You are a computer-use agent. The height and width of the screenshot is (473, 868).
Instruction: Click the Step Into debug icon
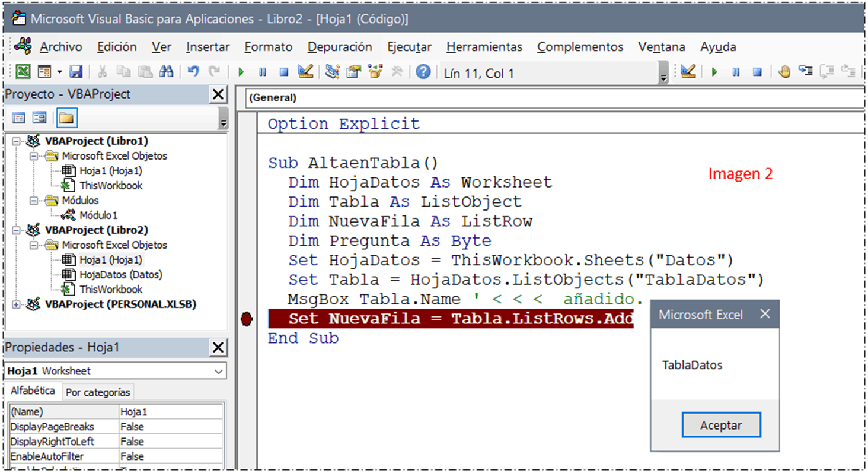805,72
